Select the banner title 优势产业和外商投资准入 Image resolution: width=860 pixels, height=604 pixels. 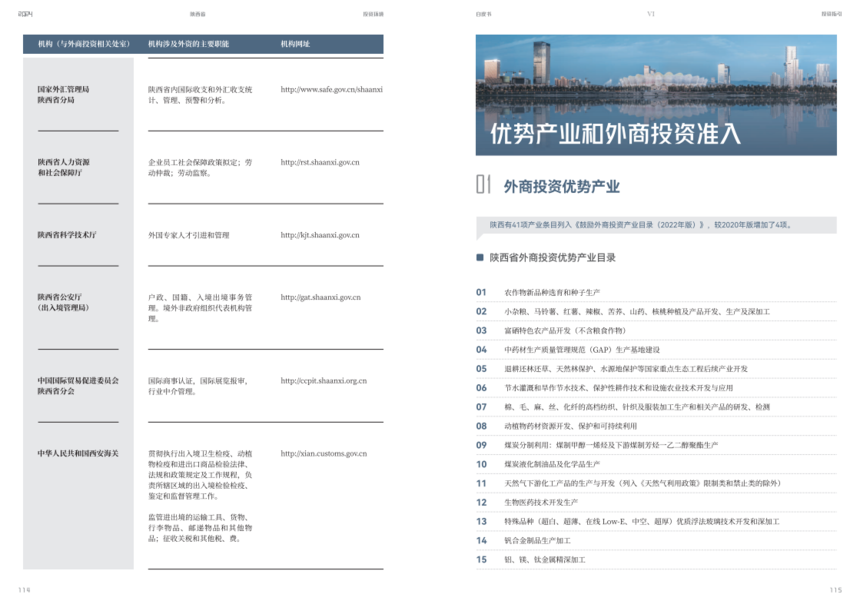pyautogui.click(x=615, y=134)
